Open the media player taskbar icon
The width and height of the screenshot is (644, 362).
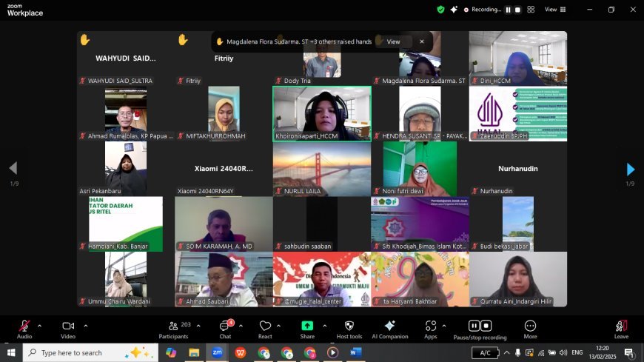click(x=332, y=352)
